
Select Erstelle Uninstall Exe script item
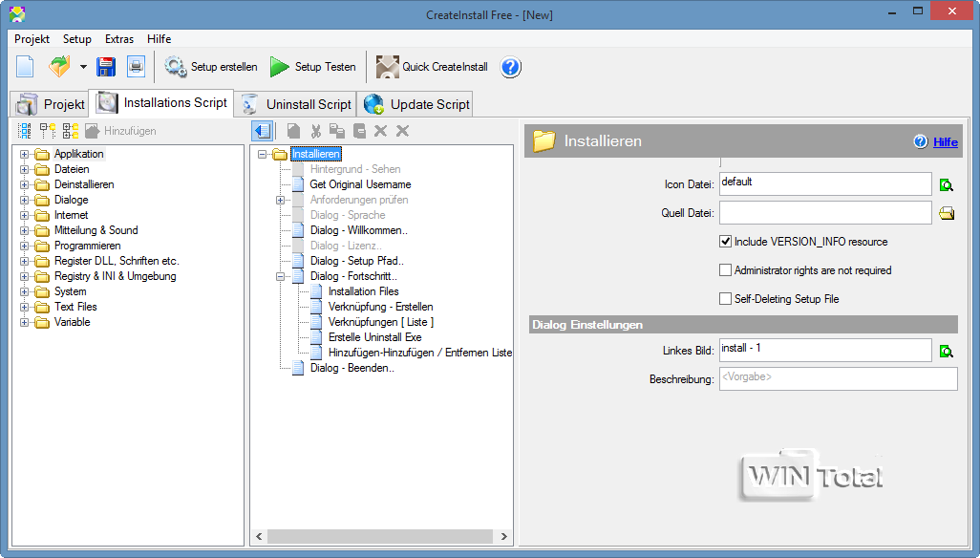pyautogui.click(x=374, y=337)
